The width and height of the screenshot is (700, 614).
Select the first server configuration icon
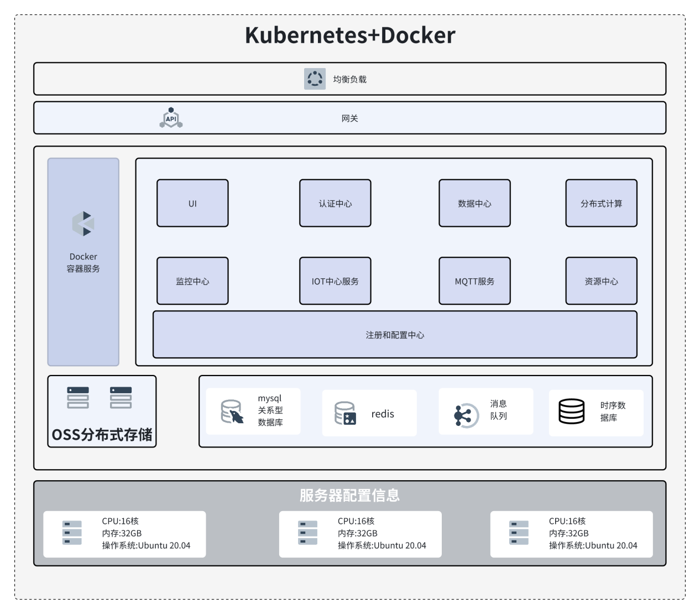click(x=72, y=533)
